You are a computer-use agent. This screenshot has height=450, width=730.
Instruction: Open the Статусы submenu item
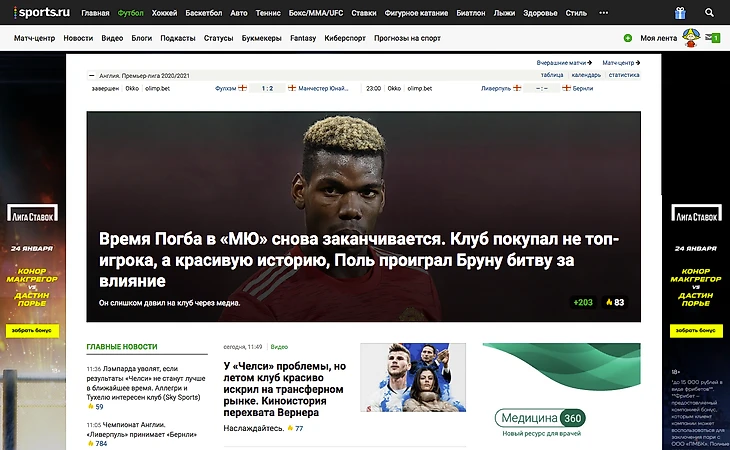(218, 38)
